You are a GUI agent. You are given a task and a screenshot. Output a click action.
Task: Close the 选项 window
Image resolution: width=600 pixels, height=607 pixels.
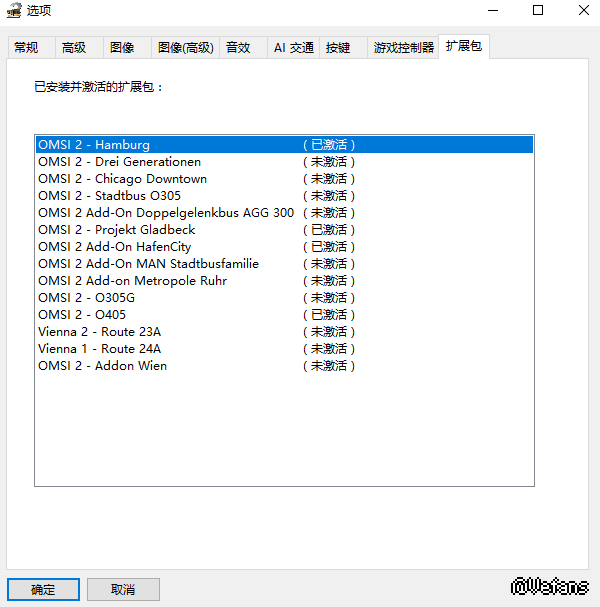pyautogui.click(x=584, y=10)
